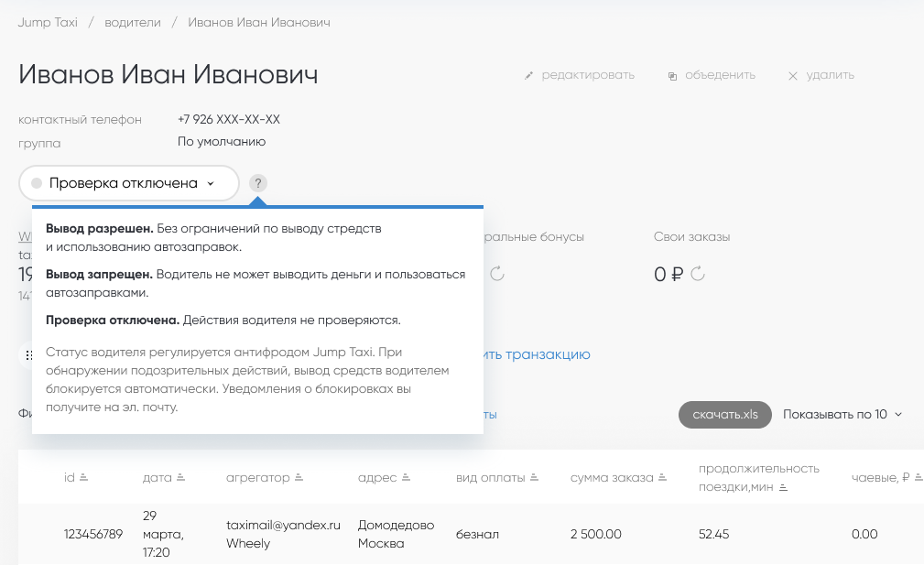The image size is (924, 565).
Task: Sort by агрегатор column
Action: coord(298,478)
